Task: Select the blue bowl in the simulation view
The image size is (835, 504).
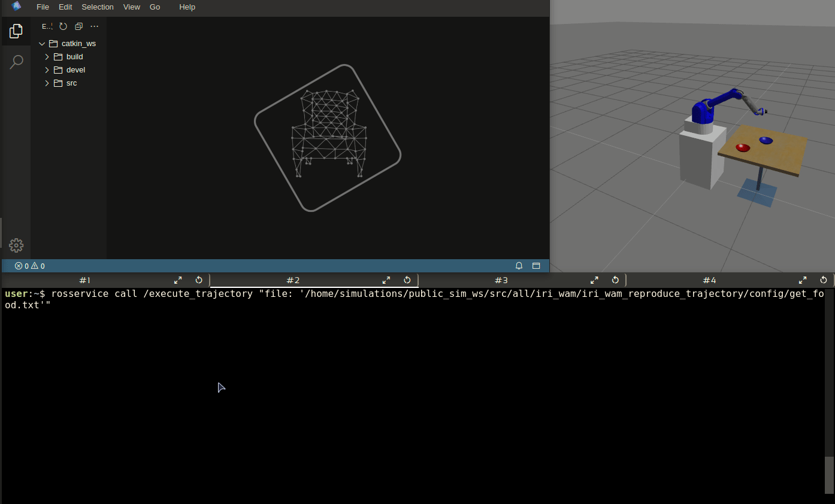Action: tap(766, 141)
